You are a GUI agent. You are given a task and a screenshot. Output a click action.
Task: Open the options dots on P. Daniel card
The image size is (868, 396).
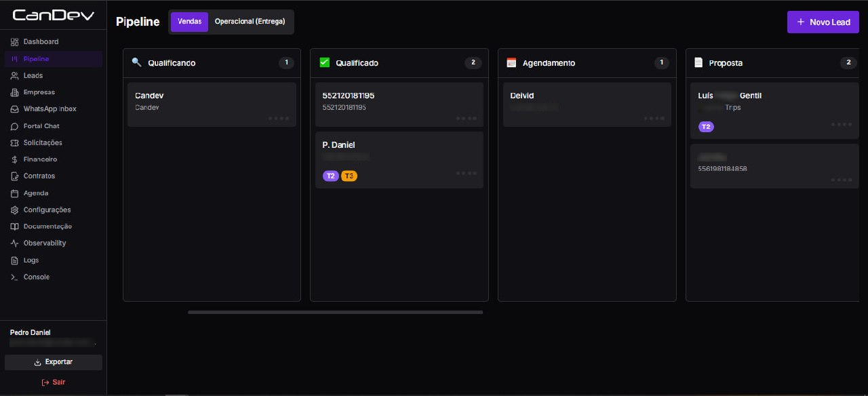click(467, 174)
